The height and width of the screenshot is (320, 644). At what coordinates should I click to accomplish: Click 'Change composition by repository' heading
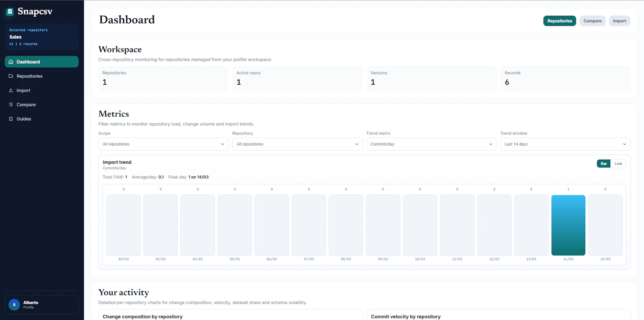click(142, 317)
